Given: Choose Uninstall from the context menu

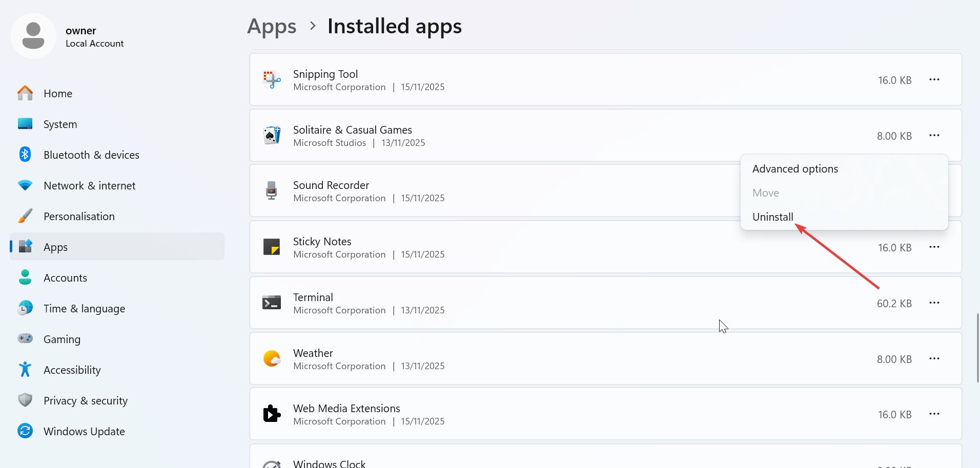Looking at the screenshot, I should click(772, 217).
